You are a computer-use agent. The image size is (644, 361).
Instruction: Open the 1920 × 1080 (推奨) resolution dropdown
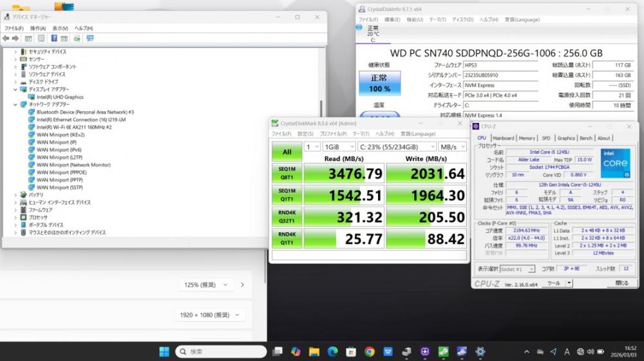[209, 315]
